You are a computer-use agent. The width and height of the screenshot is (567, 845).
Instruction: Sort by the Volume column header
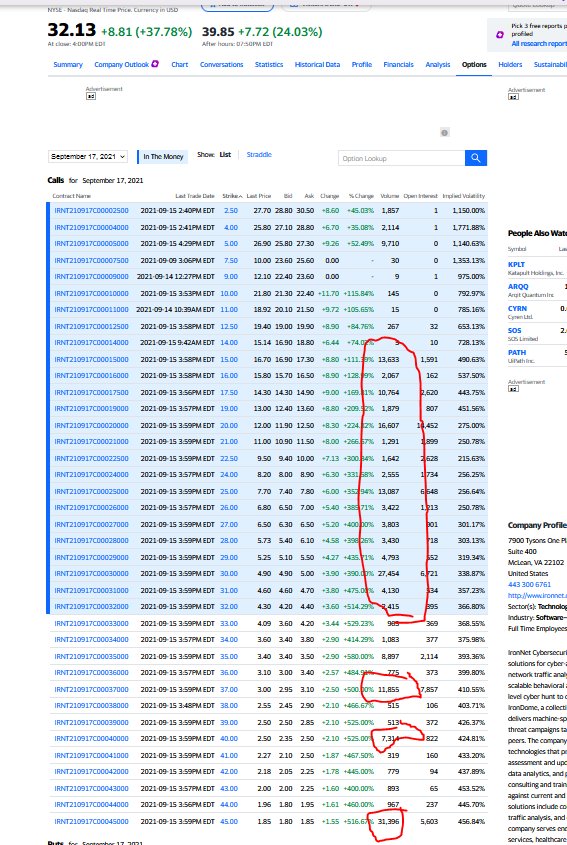pyautogui.click(x=390, y=196)
